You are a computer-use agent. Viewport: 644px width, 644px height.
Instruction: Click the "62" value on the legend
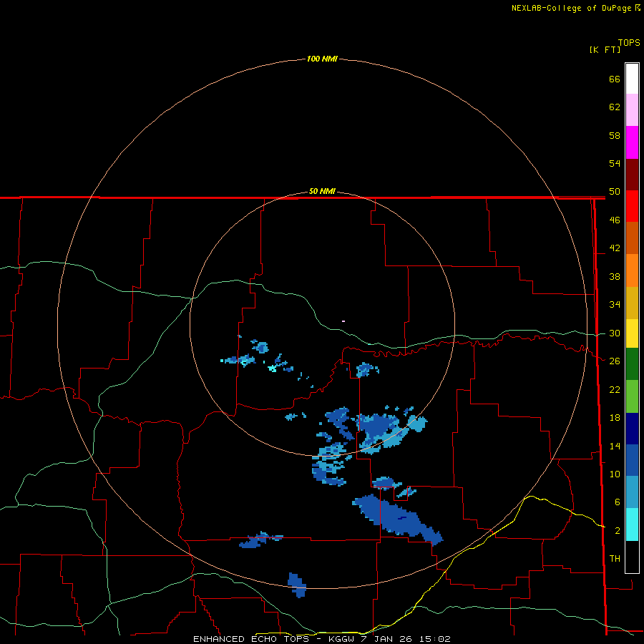pyautogui.click(x=615, y=107)
